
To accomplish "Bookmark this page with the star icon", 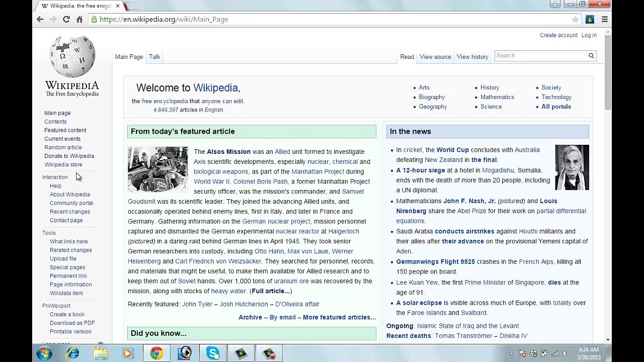I will pos(575,19).
